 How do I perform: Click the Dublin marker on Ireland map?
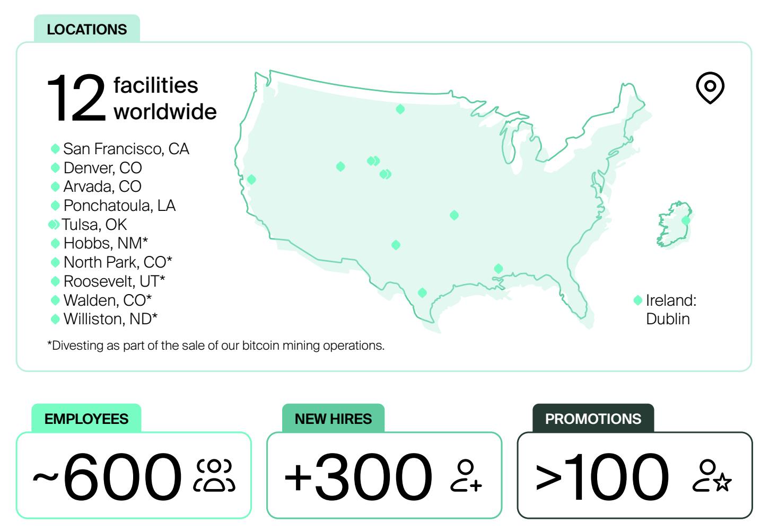point(686,220)
